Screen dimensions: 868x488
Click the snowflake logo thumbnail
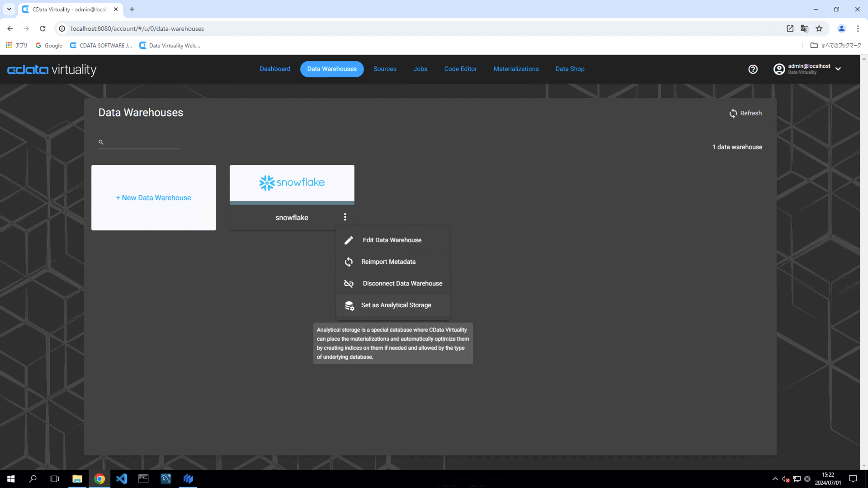(x=292, y=183)
